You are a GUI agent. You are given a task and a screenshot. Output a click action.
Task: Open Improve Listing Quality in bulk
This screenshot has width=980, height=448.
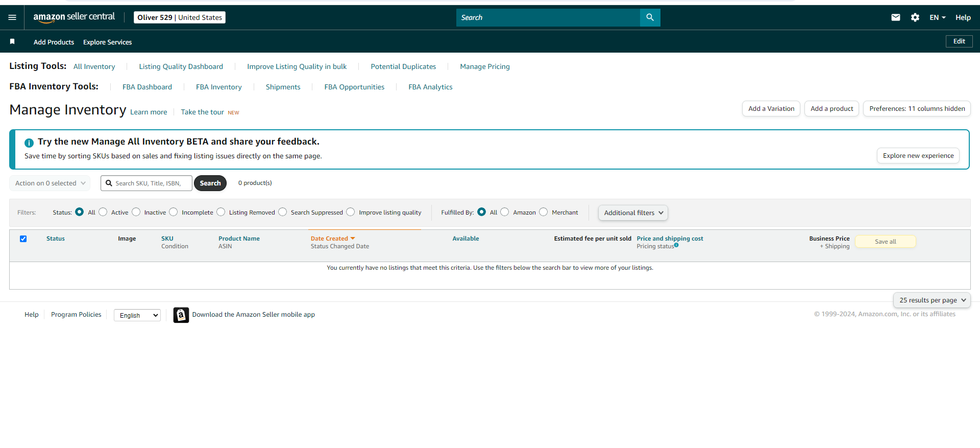point(297,66)
